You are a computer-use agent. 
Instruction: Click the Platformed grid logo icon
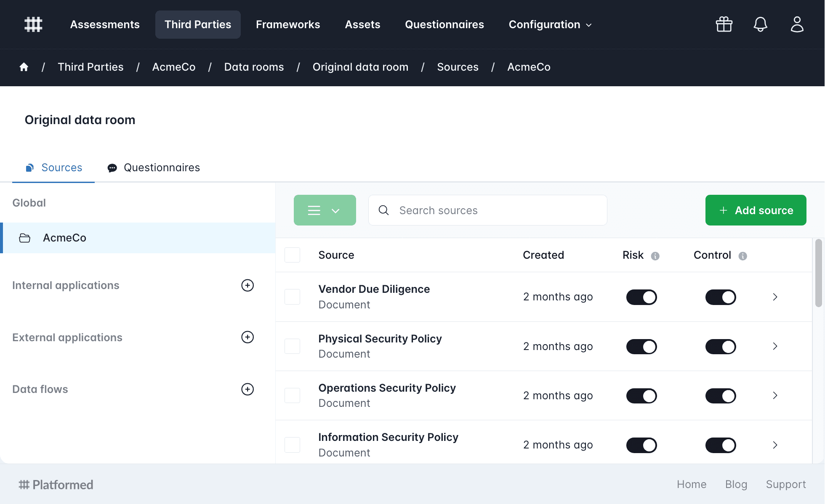click(x=33, y=24)
